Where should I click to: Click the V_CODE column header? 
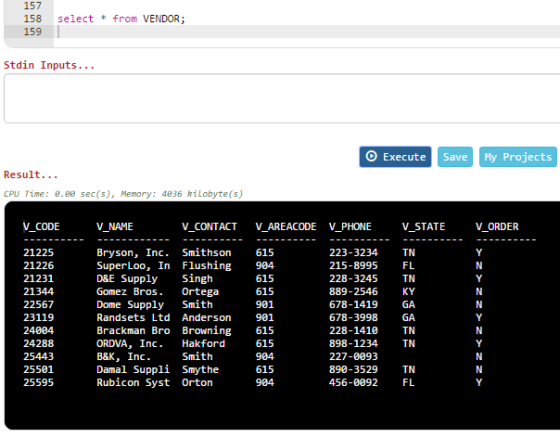[x=41, y=227]
